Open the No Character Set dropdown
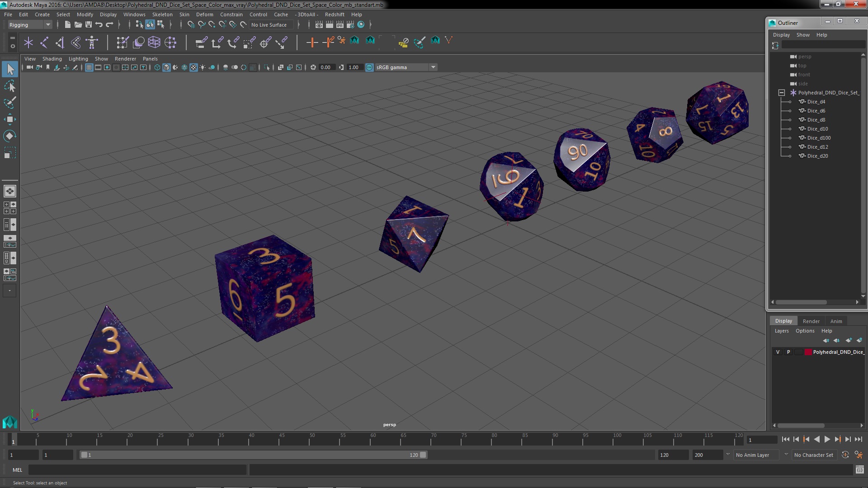 [815, 455]
